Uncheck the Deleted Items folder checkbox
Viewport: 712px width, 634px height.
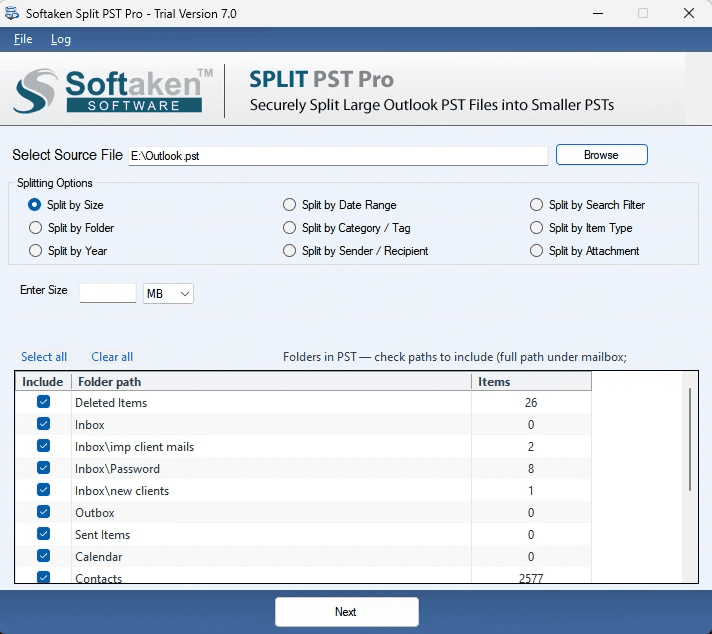point(44,402)
